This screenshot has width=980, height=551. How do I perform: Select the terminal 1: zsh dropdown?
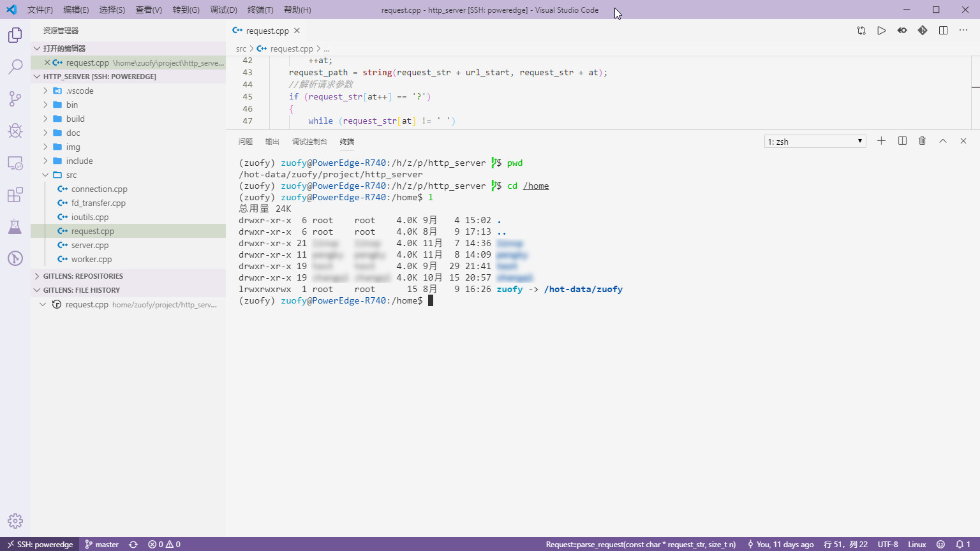pos(815,142)
